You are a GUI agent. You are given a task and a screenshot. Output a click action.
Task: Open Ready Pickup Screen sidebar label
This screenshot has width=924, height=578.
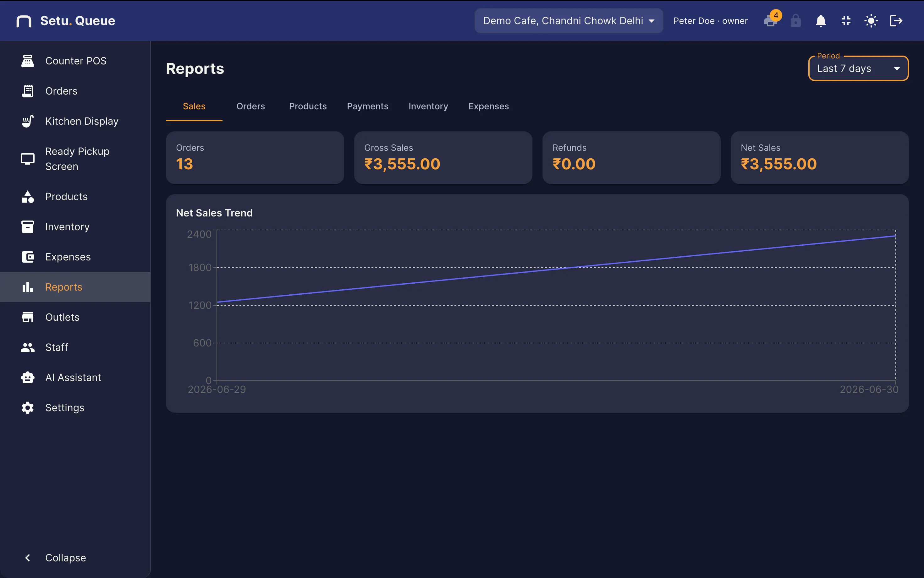[77, 159]
